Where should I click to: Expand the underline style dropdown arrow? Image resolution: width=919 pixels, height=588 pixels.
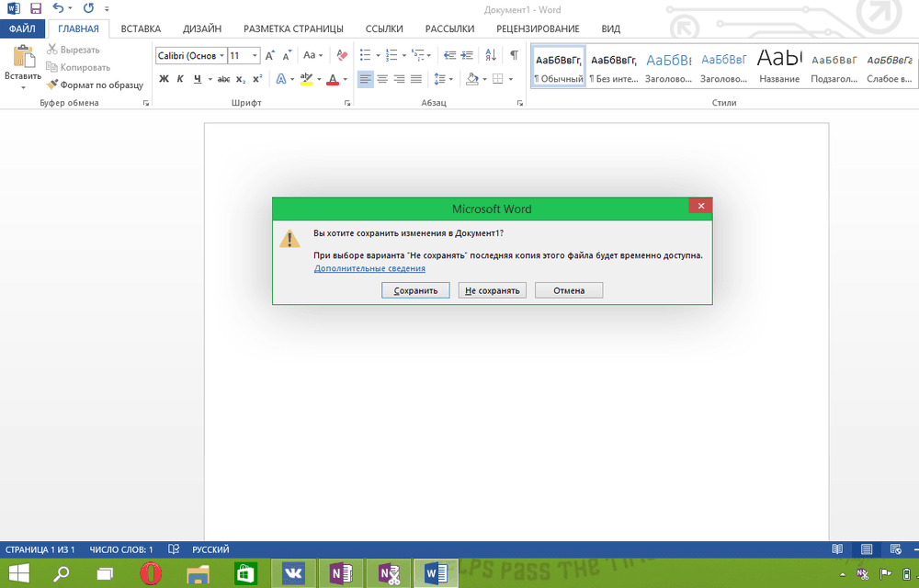click(210, 79)
